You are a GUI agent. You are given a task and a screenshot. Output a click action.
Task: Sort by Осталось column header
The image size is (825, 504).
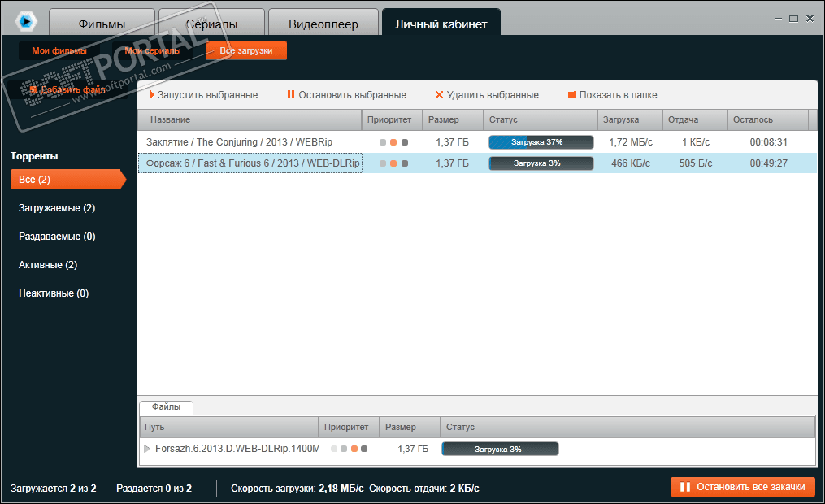pos(767,120)
